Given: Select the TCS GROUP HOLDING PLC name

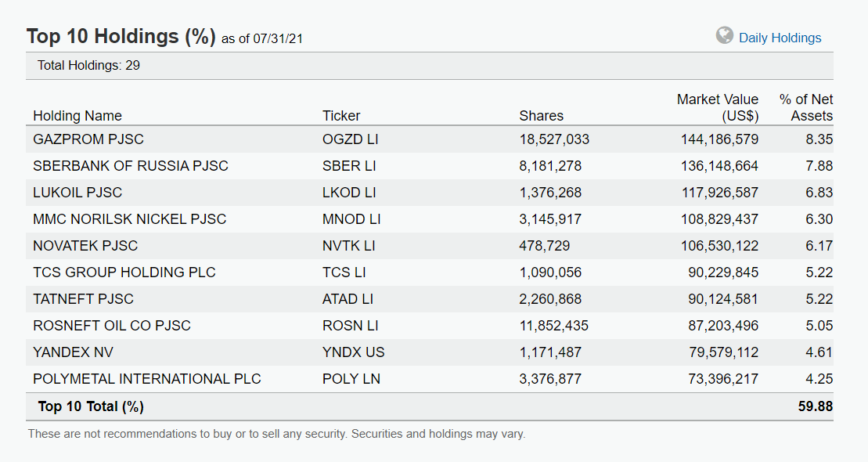Looking at the screenshot, I should 124,273.
